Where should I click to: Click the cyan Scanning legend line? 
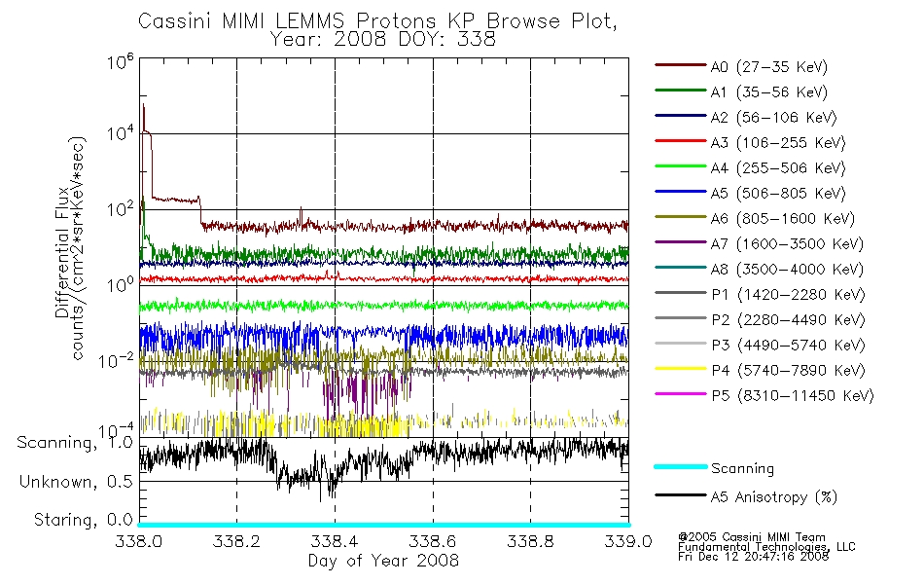coord(680,466)
